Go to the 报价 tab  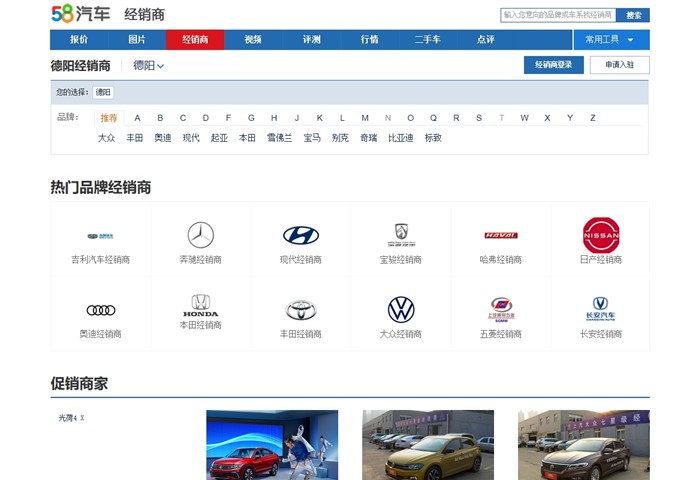point(79,40)
